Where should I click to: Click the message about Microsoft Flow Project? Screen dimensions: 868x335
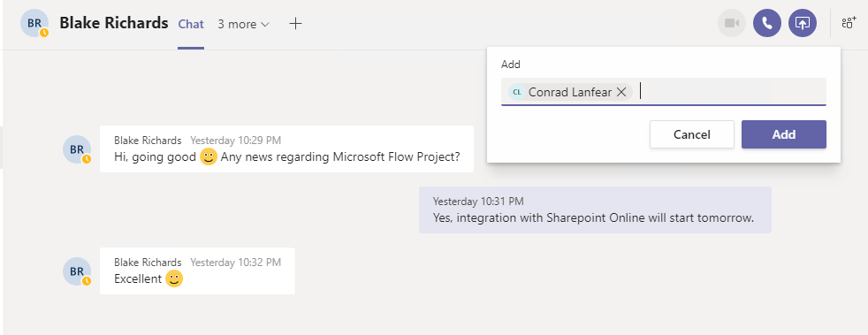pyautogui.click(x=286, y=149)
